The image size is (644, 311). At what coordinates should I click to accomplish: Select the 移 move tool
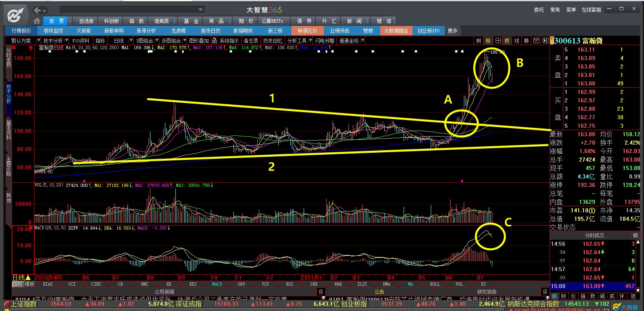(x=526, y=41)
